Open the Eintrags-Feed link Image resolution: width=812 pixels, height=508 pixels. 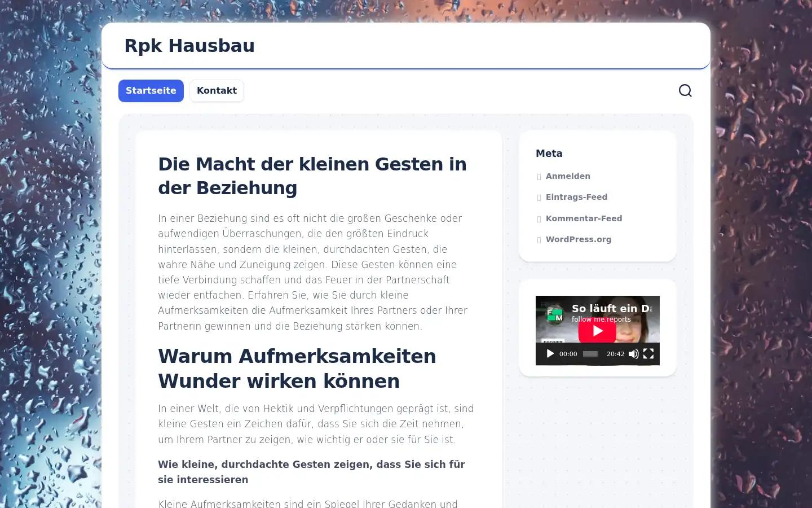(576, 197)
